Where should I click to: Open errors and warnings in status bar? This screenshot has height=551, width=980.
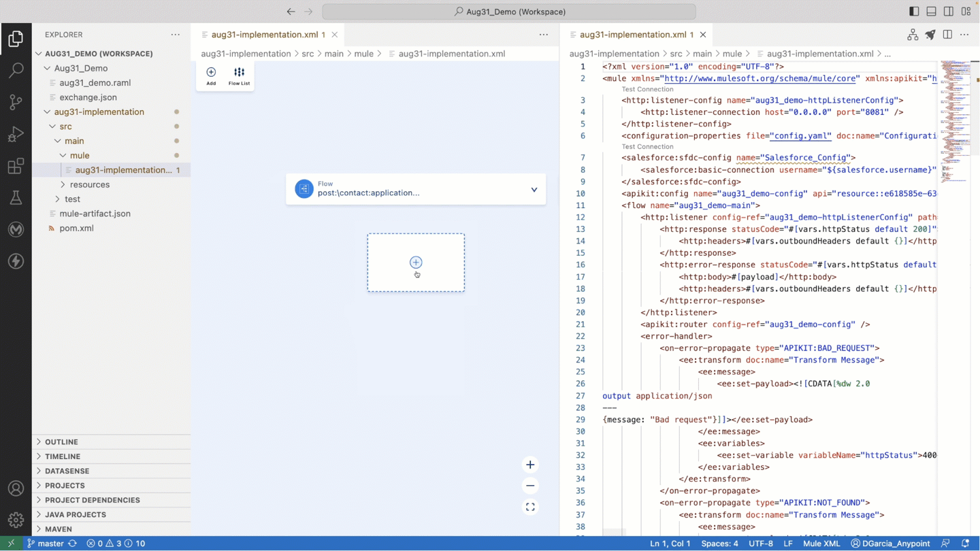(x=116, y=544)
